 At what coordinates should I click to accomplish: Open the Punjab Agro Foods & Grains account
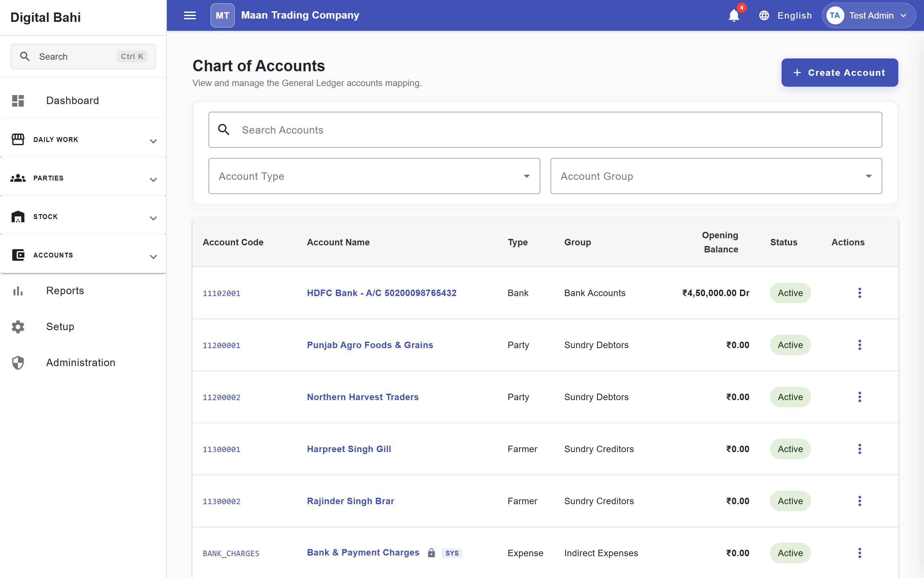point(370,345)
